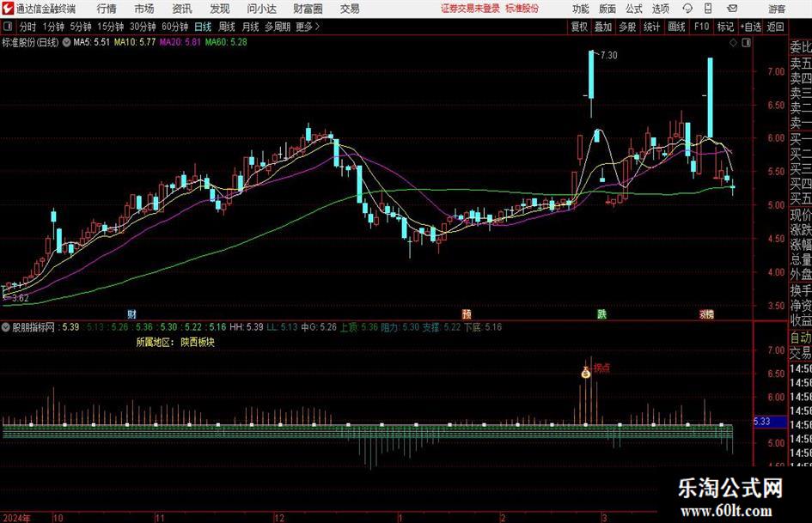Viewport: 812px width, 523px height.
Task: Open the 财富圈 menu
Action: [x=308, y=9]
